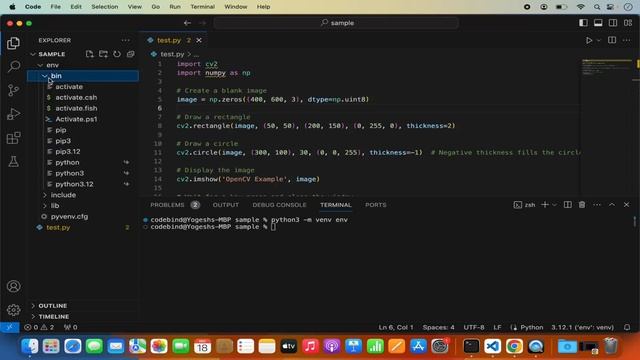
Task: Create a new folder in SAMPLE
Action: pos(103,54)
